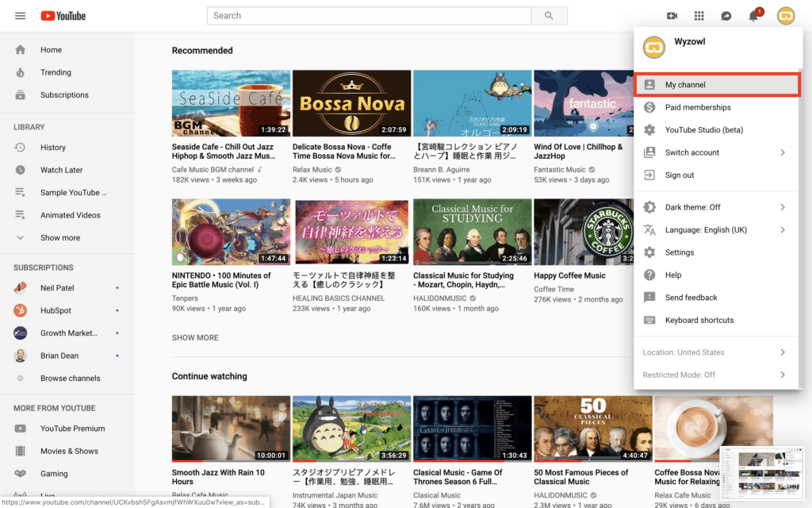Expand the Location submenu arrow
The height and width of the screenshot is (508, 812).
coord(783,352)
